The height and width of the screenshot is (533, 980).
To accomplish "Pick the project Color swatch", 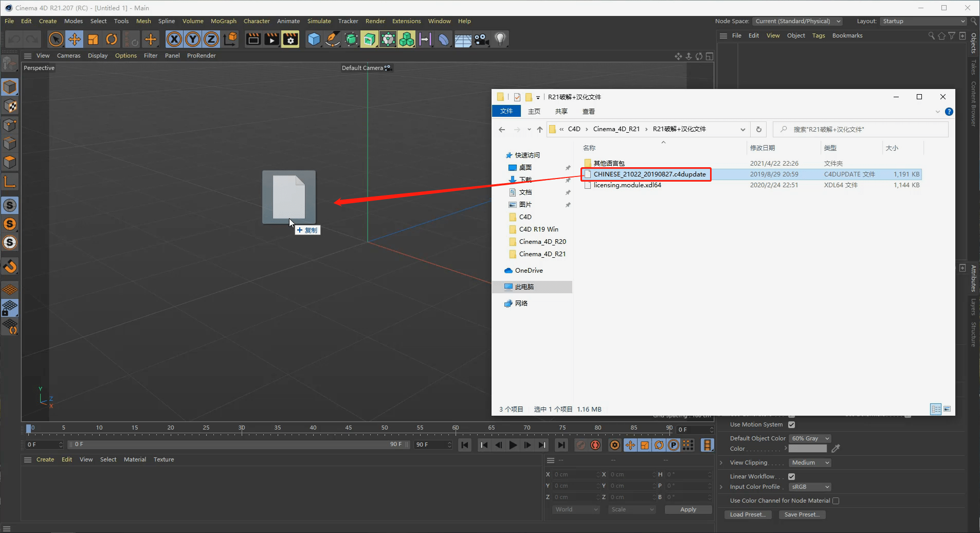I will [808, 449].
